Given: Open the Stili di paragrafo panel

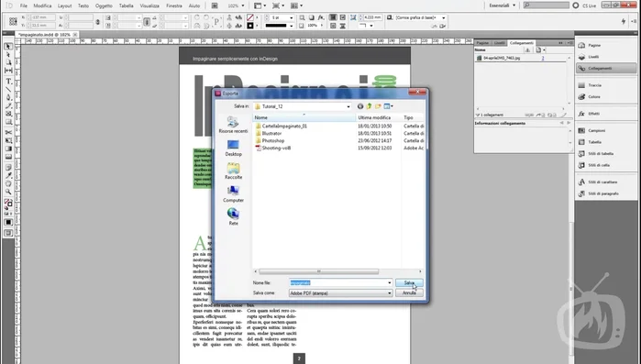Looking at the screenshot, I should pos(606,193).
